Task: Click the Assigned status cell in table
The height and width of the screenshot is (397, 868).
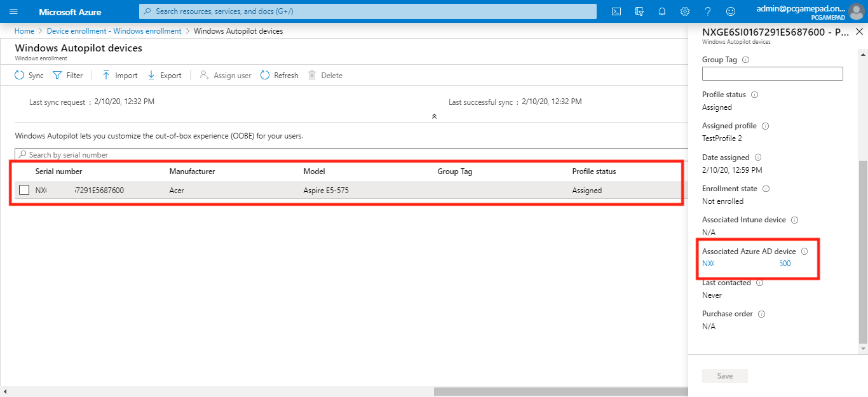Action: pos(587,191)
